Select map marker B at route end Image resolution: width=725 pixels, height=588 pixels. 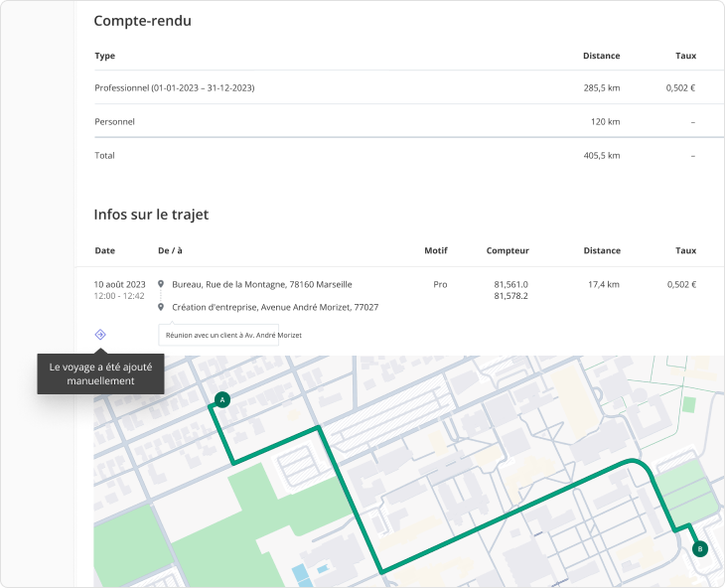click(x=699, y=548)
